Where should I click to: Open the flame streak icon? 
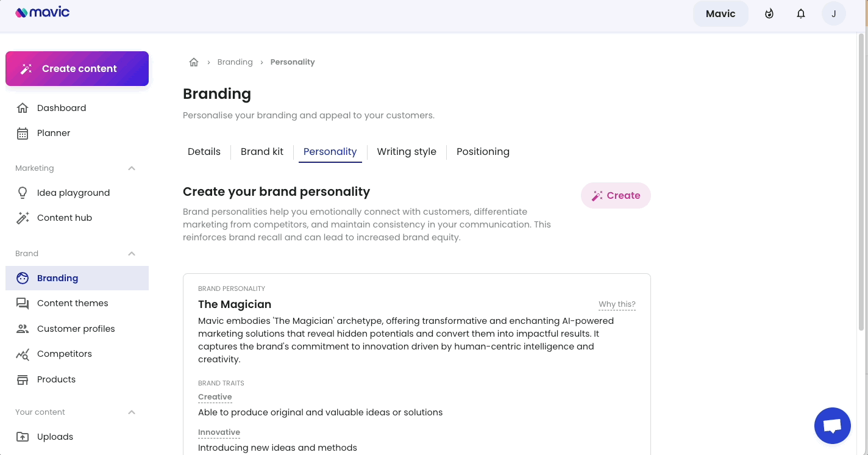(769, 13)
